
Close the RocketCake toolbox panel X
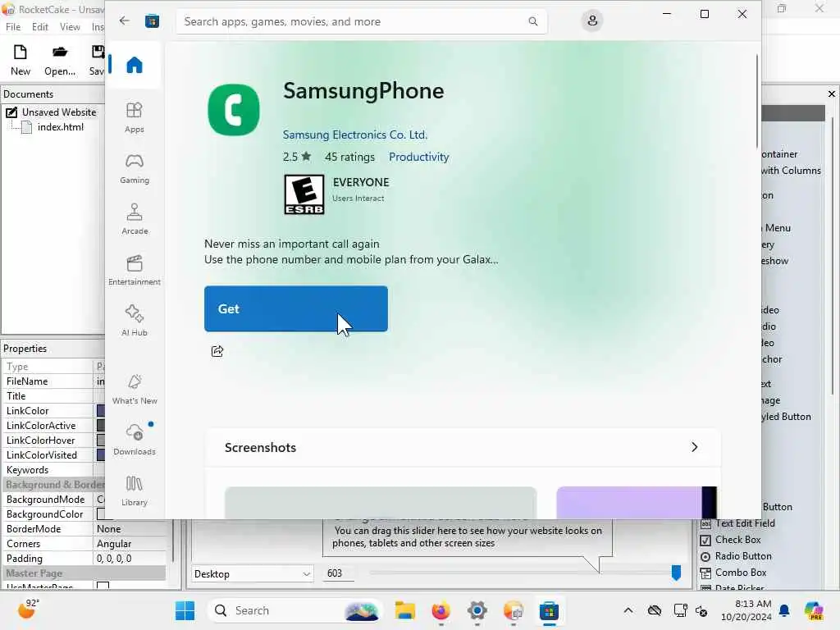tap(832, 94)
